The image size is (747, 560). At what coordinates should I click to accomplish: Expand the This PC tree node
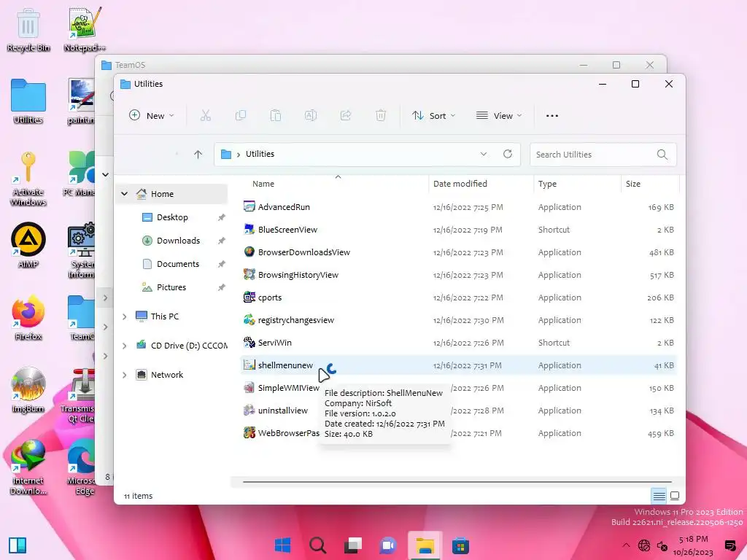tap(124, 316)
